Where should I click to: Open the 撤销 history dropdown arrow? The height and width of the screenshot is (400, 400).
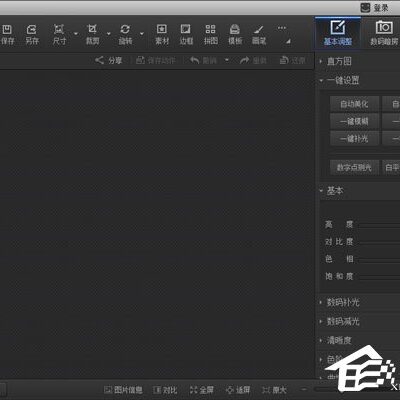227,60
